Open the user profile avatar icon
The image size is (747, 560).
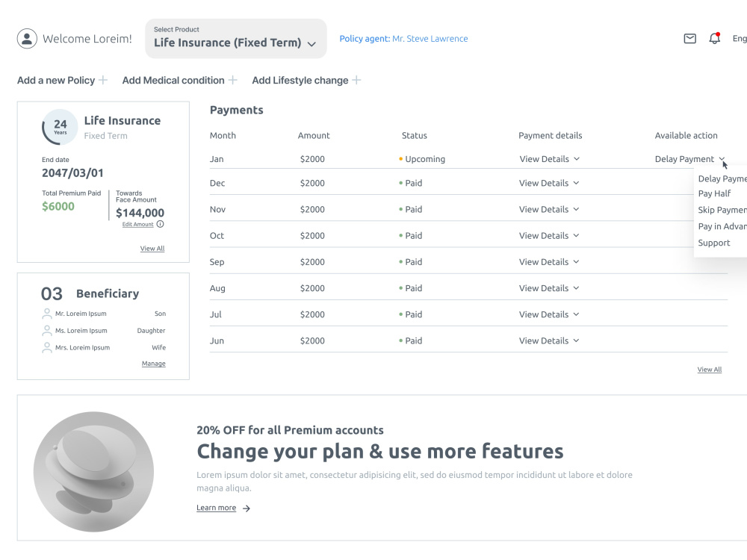[27, 39]
